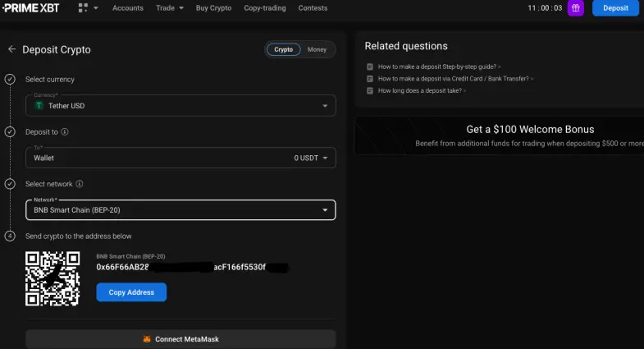Click the MetaMask fox icon

[147, 339]
